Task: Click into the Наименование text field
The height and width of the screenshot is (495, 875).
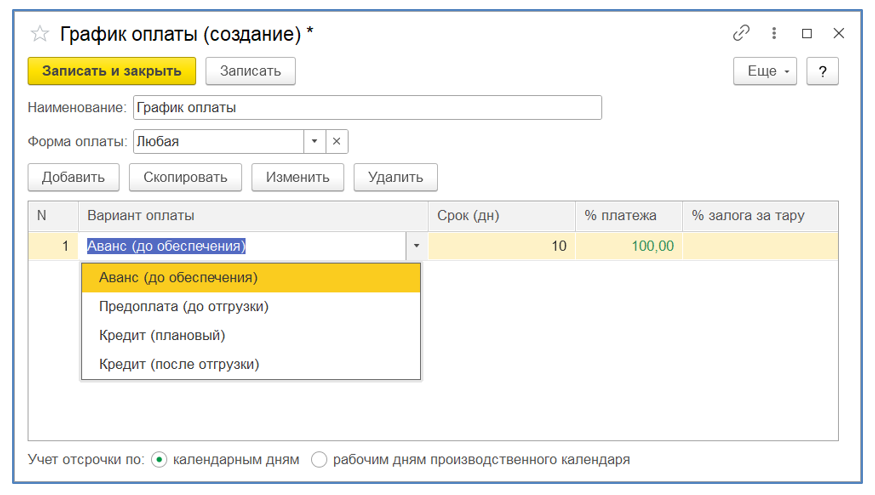Action: pos(367,107)
